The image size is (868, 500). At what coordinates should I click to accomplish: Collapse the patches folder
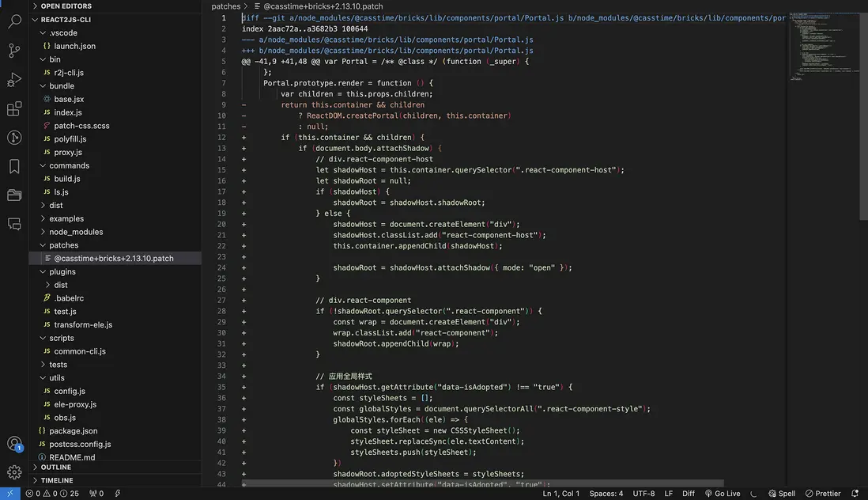(x=115, y=245)
